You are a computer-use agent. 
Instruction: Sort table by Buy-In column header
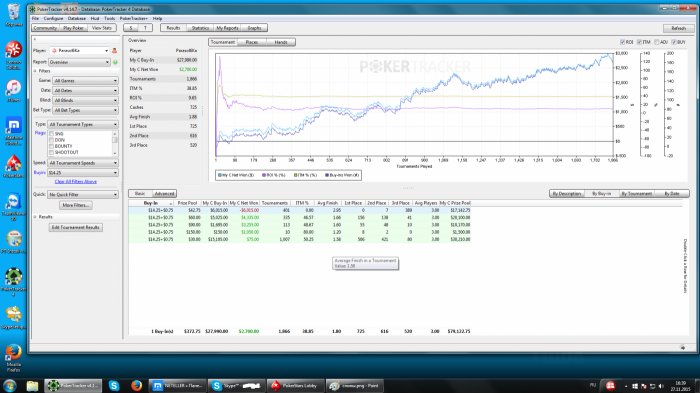[151, 203]
